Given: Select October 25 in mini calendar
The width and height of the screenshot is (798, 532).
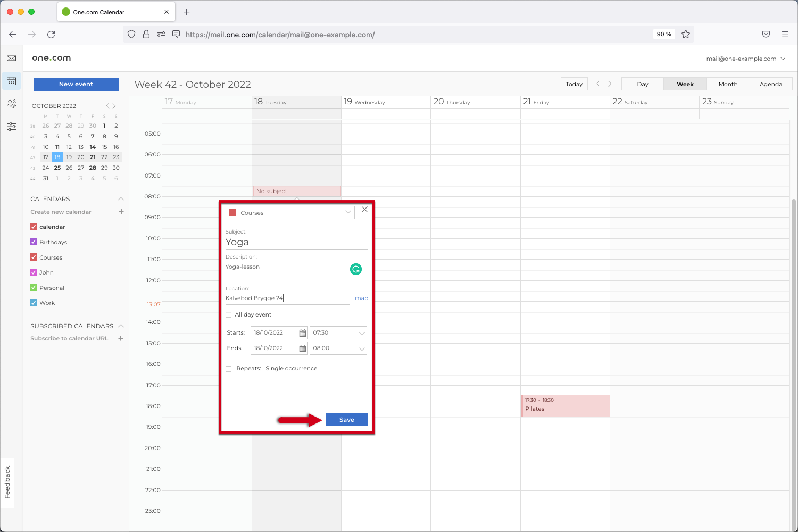Looking at the screenshot, I should point(57,168).
